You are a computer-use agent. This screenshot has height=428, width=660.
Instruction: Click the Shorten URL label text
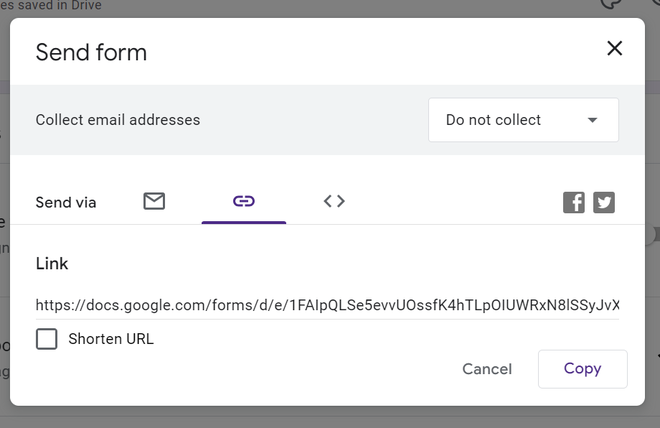tap(111, 339)
